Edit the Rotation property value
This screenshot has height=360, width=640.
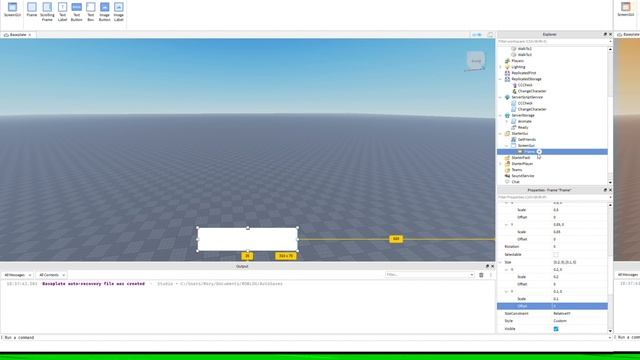coord(580,247)
